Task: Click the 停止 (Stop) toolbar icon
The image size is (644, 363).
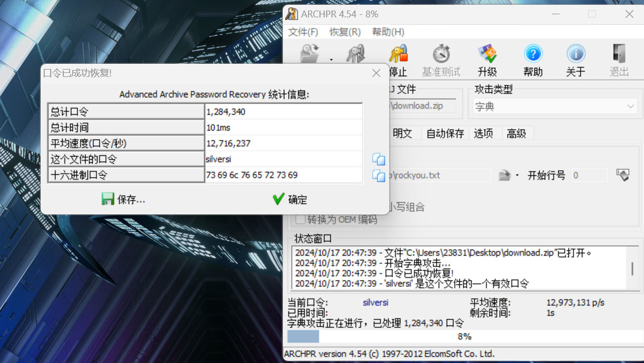Action: tap(398, 61)
